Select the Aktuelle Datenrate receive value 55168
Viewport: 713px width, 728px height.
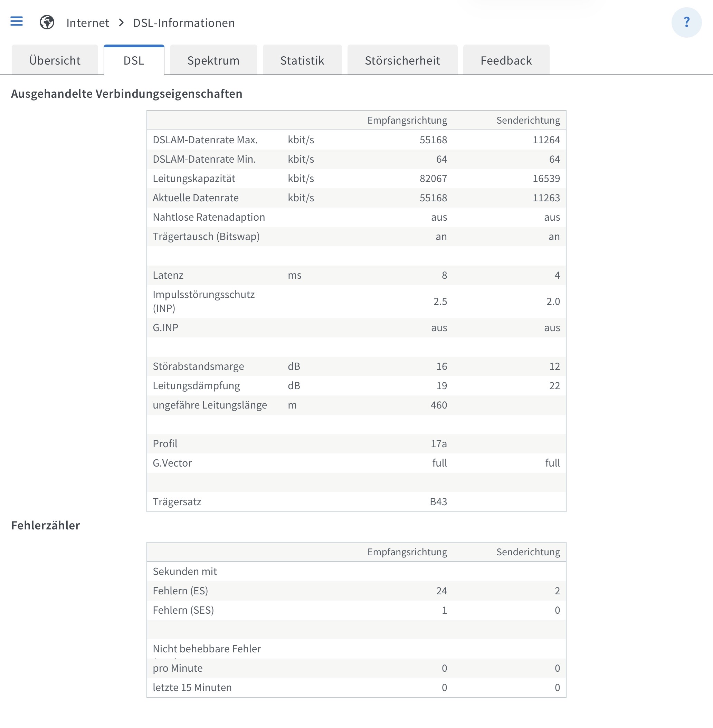[433, 198]
